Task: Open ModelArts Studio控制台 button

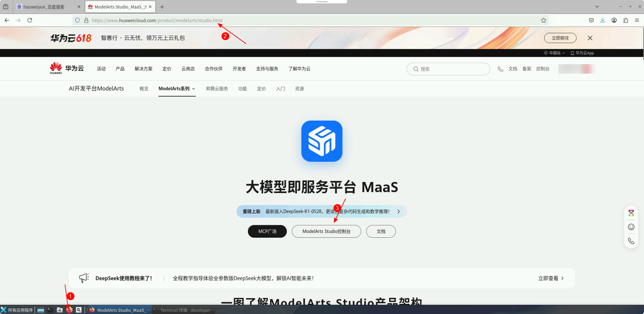Action: 326,231
